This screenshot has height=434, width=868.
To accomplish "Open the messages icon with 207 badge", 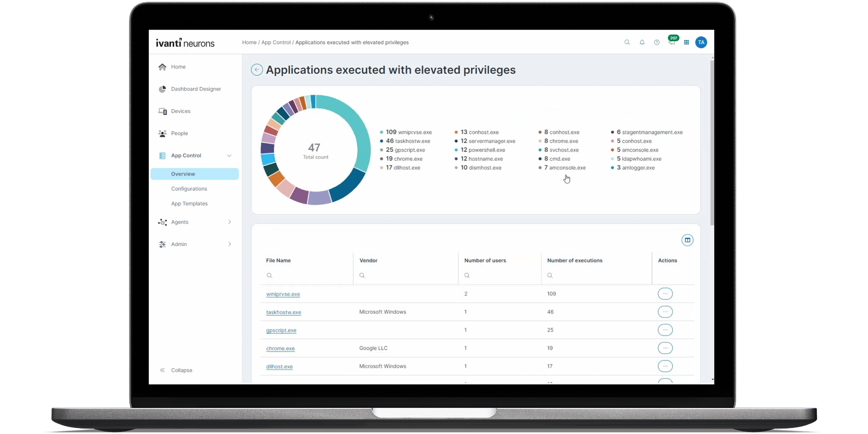I will 672,42.
